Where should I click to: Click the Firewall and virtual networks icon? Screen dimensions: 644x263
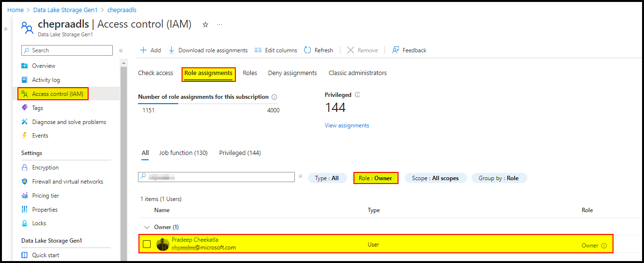25,182
